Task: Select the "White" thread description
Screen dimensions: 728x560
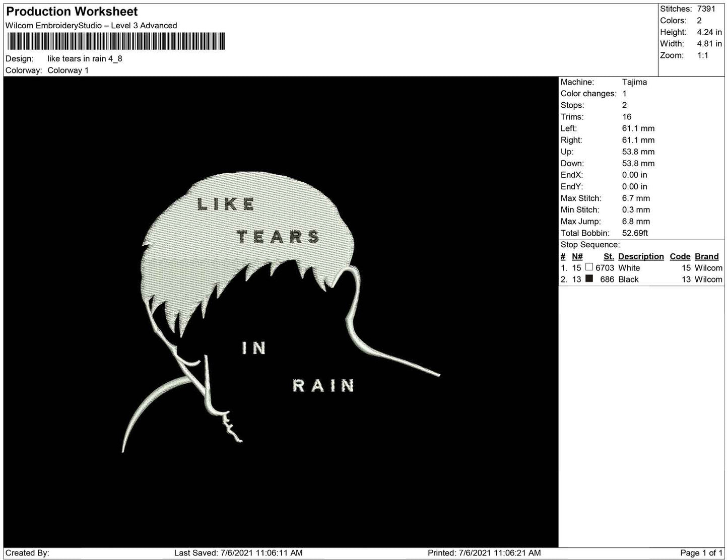Action: coord(629,268)
